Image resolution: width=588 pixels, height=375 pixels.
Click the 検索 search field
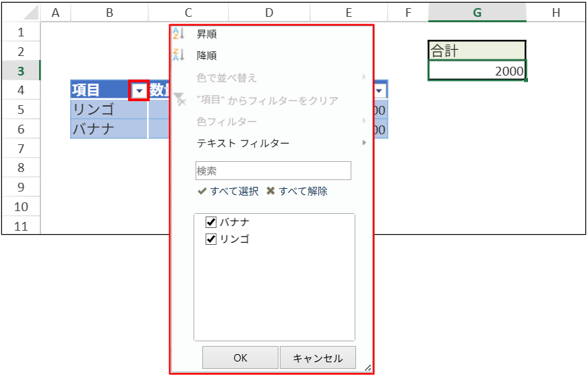click(273, 171)
